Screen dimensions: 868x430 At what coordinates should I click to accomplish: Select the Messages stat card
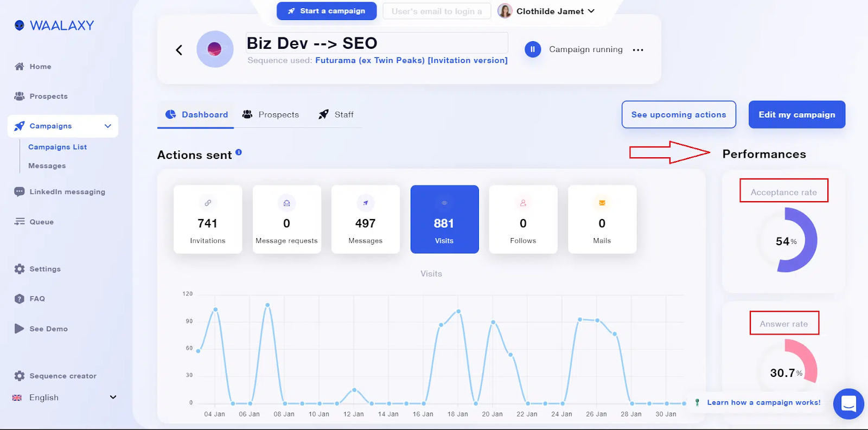tap(366, 219)
